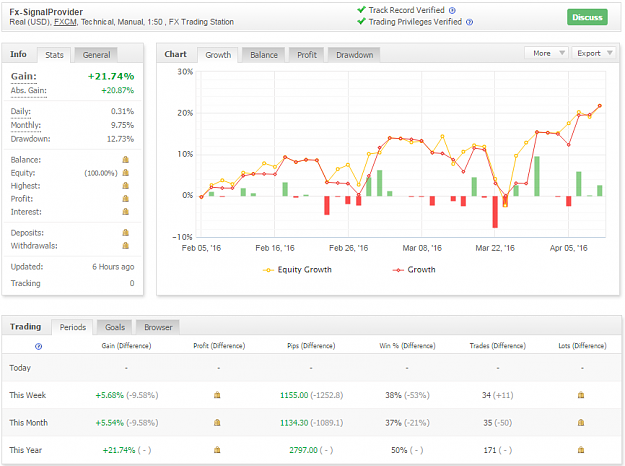Click the This Month pips 1134.30
Viewport: 625px width, 466px height.
294,423
